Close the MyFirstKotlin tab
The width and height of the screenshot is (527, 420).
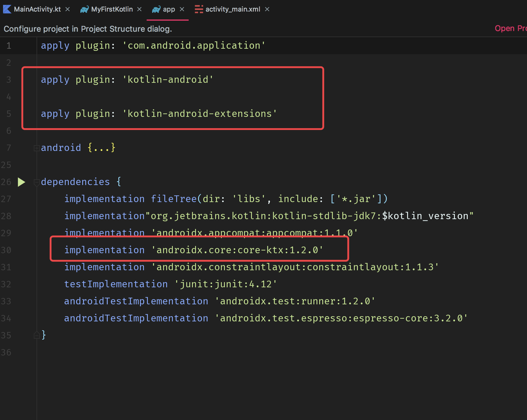[139, 9]
